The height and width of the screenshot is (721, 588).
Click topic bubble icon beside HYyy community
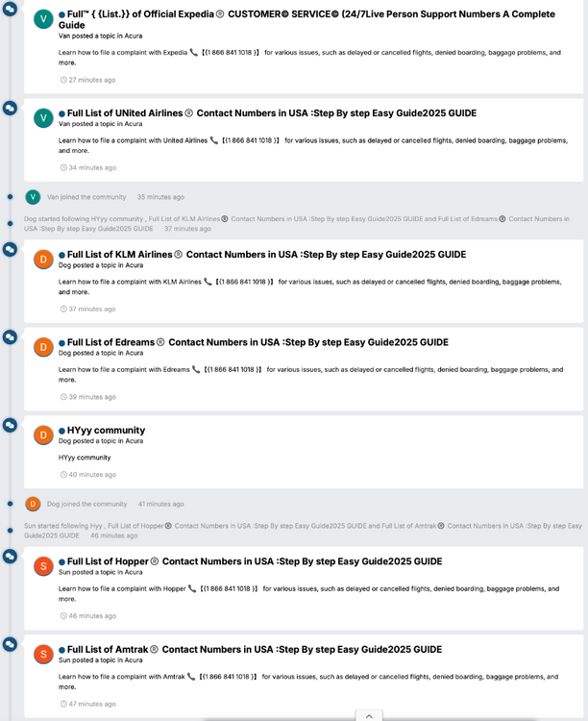pyautogui.click(x=10, y=425)
